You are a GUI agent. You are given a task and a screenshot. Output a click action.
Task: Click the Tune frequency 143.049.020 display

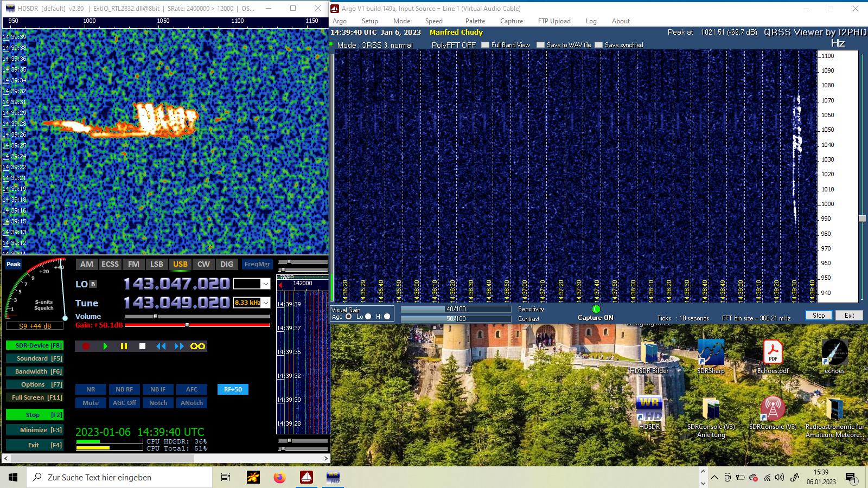pos(176,303)
